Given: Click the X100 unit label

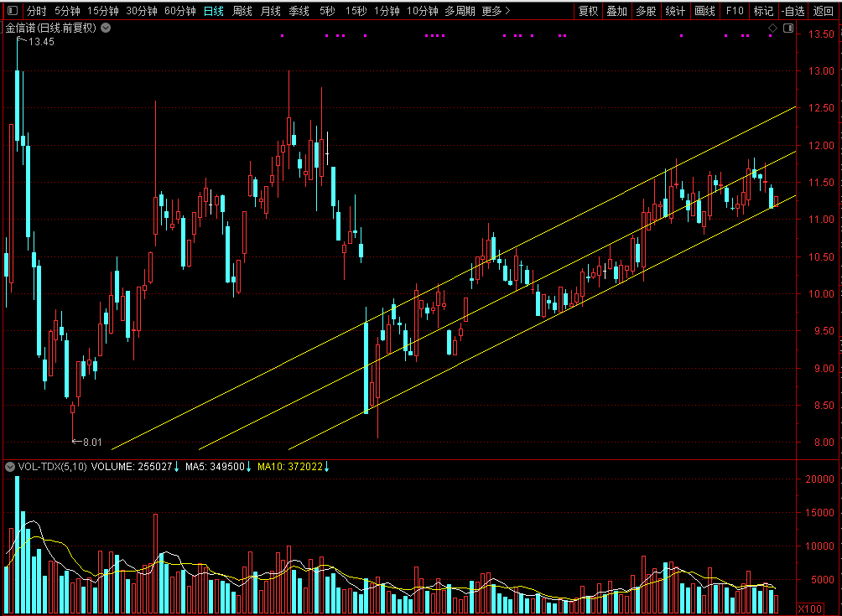Looking at the screenshot, I should click(x=810, y=609).
